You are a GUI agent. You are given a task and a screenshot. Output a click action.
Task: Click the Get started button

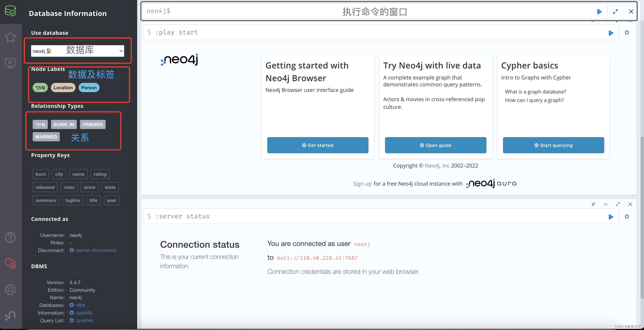(x=318, y=145)
